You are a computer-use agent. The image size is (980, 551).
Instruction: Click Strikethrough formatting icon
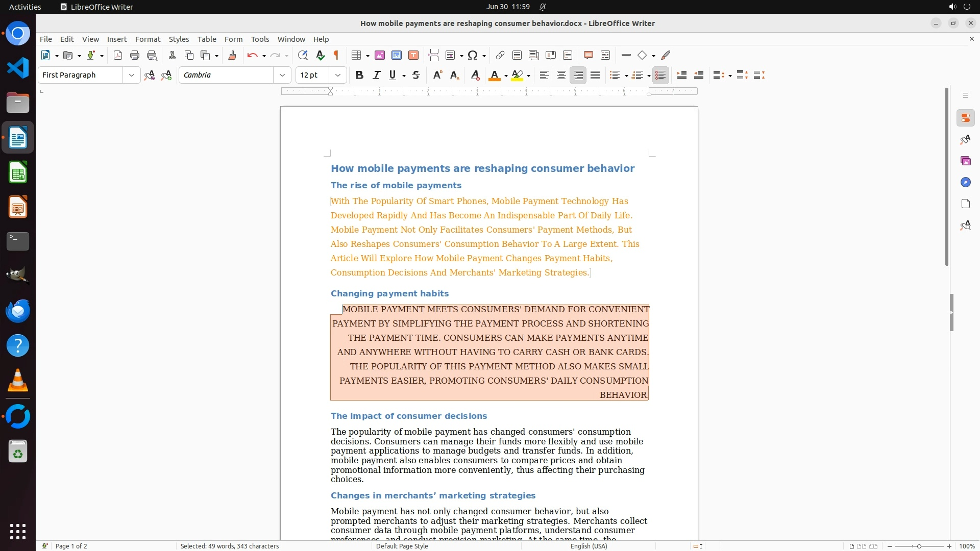(416, 75)
